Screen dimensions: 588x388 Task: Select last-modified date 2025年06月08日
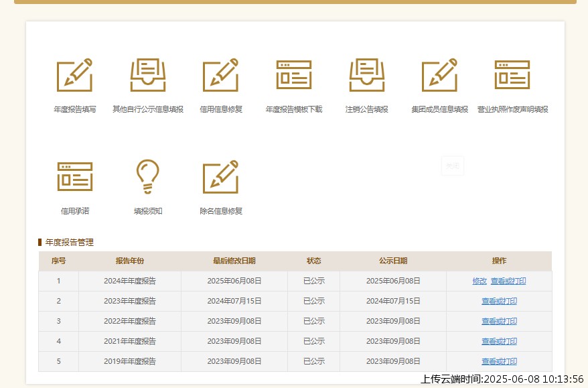click(234, 281)
